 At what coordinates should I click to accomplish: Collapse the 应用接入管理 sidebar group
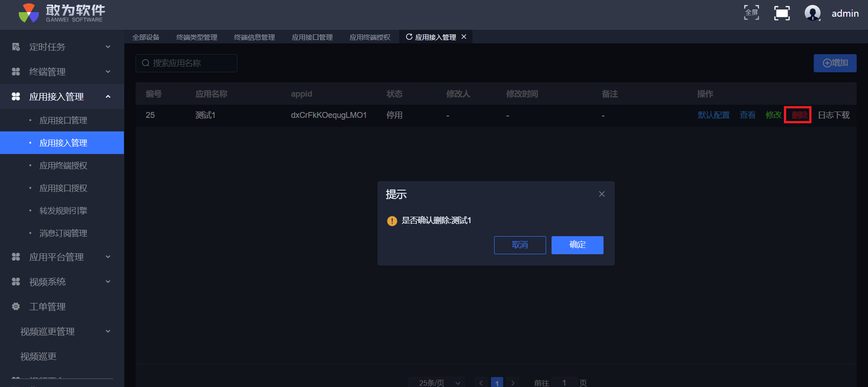[x=108, y=97]
